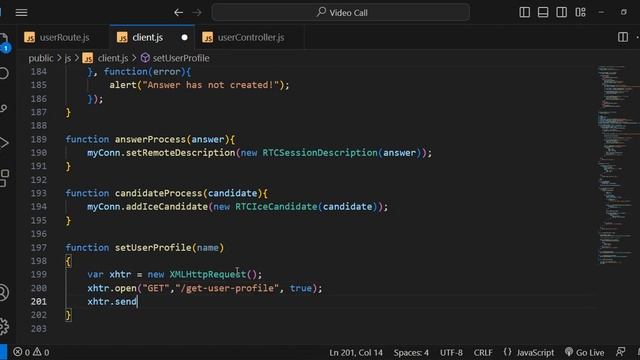Image resolution: width=640 pixels, height=360 pixels.
Task: Click the "Answer has not created!" string
Action: coord(211,85)
